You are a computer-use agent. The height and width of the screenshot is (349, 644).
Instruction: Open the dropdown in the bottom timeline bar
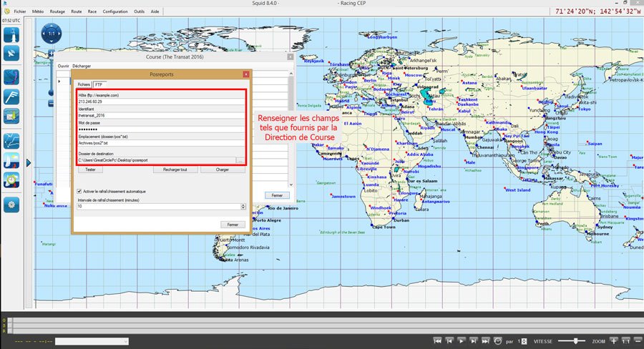coord(125,342)
